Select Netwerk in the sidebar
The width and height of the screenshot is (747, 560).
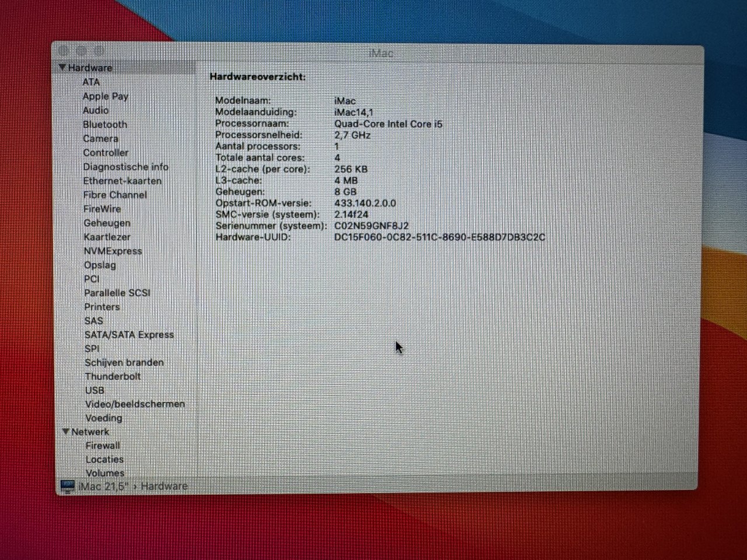pos(90,432)
